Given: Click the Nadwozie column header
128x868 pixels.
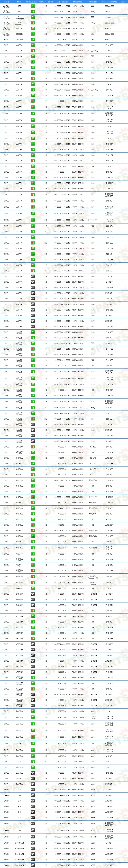Looking at the screenshot, I should (x=93, y=2).
